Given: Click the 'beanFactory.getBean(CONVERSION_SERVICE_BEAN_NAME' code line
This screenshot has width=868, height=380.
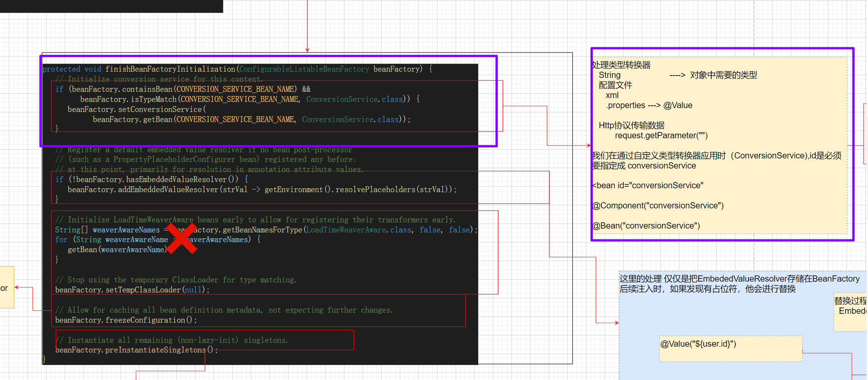Looking at the screenshot, I should pyautogui.click(x=252, y=119).
